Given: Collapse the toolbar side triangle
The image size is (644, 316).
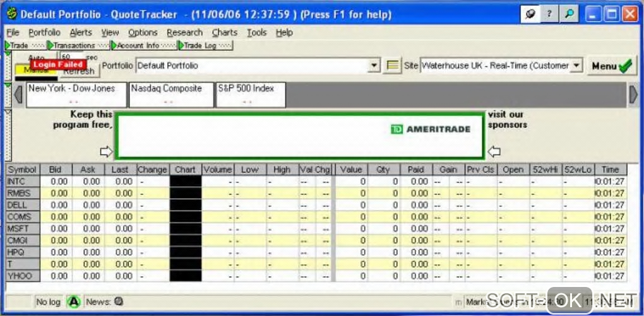Looking at the screenshot, I should pos(8,55).
